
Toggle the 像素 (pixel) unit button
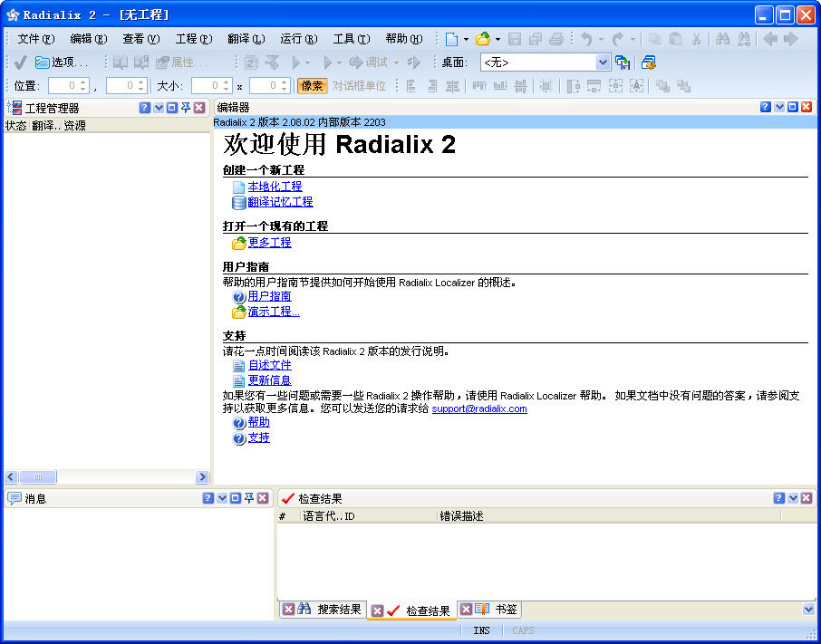pyautogui.click(x=312, y=86)
